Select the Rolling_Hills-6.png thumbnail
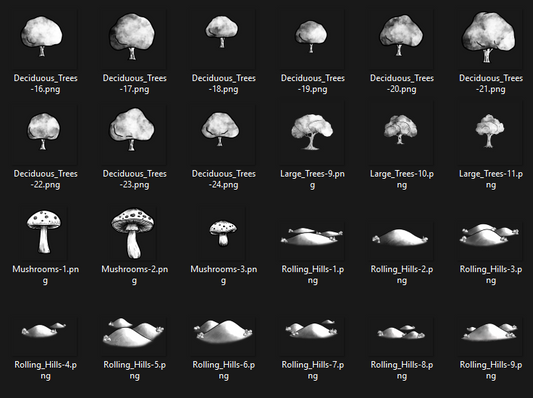This screenshot has width=533, height=398. [223, 336]
